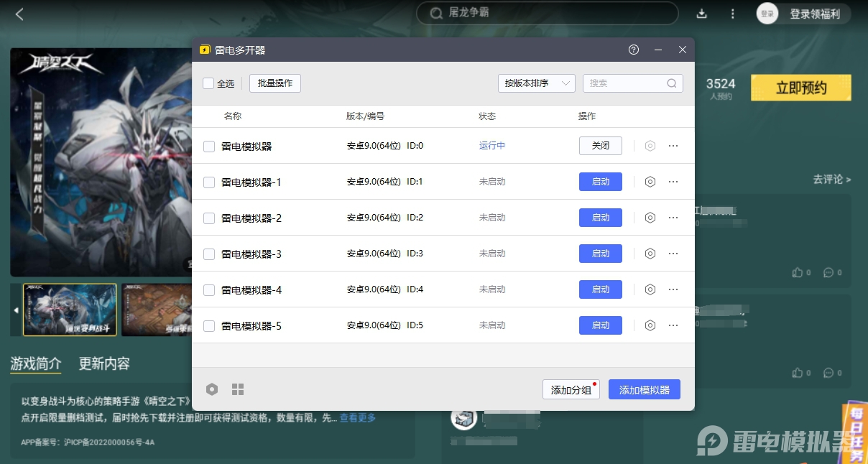The image size is (868, 464).
Task: Switch to the 更新内容 tab
Action: point(104,363)
